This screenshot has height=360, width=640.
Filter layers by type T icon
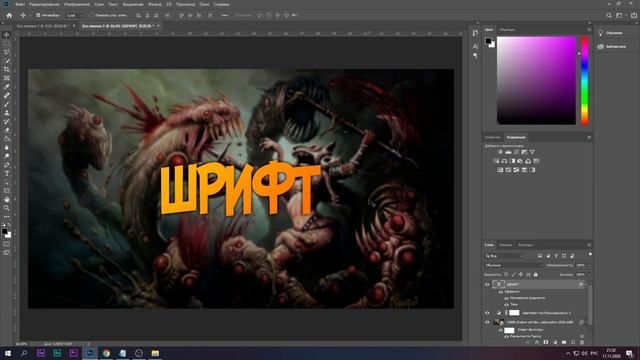tap(556, 256)
